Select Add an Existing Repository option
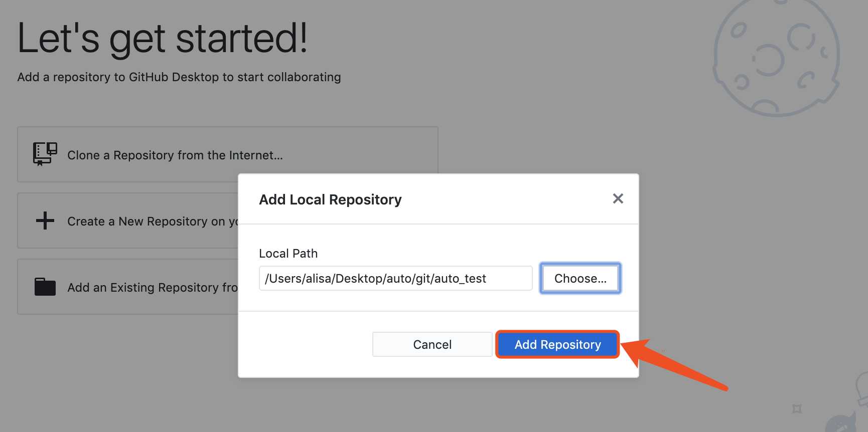This screenshot has width=868, height=432. (128, 287)
